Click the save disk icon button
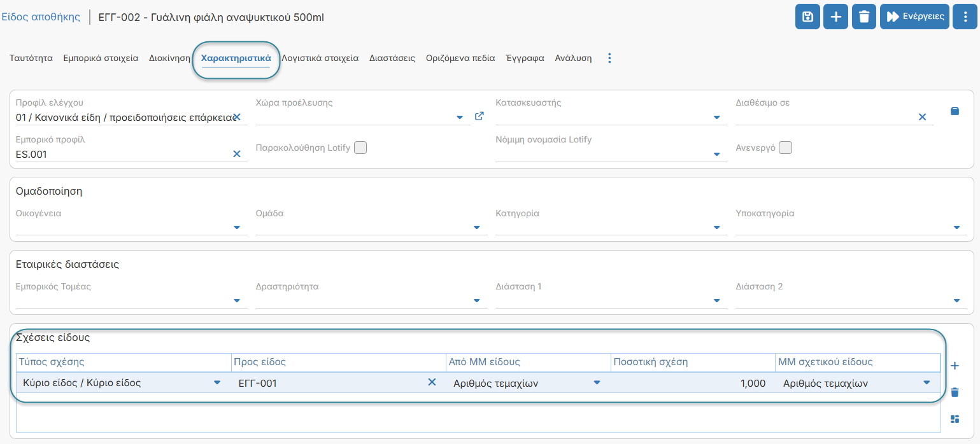The width and height of the screenshot is (980, 444). tap(807, 17)
